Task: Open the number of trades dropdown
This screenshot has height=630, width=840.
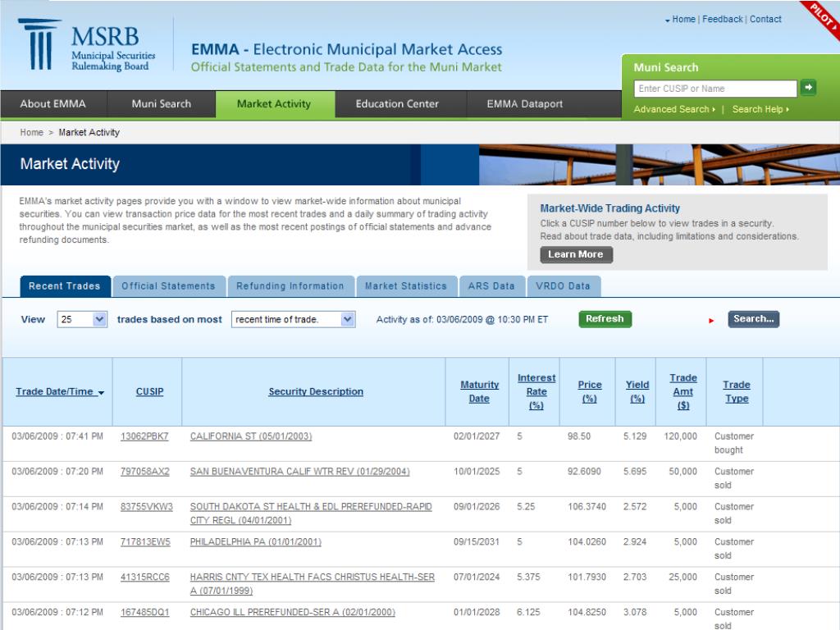Action: click(82, 319)
